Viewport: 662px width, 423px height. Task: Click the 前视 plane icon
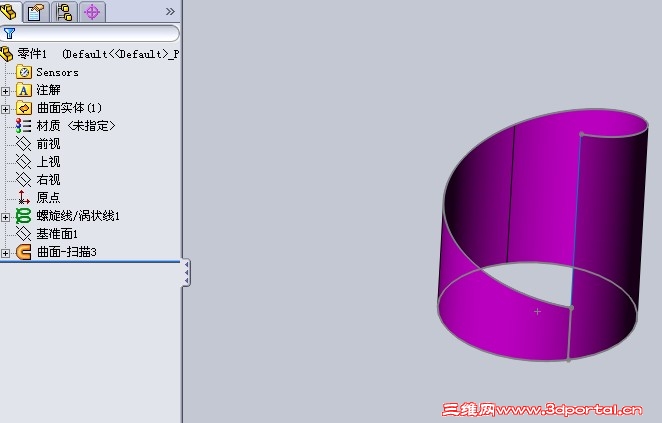(24, 144)
